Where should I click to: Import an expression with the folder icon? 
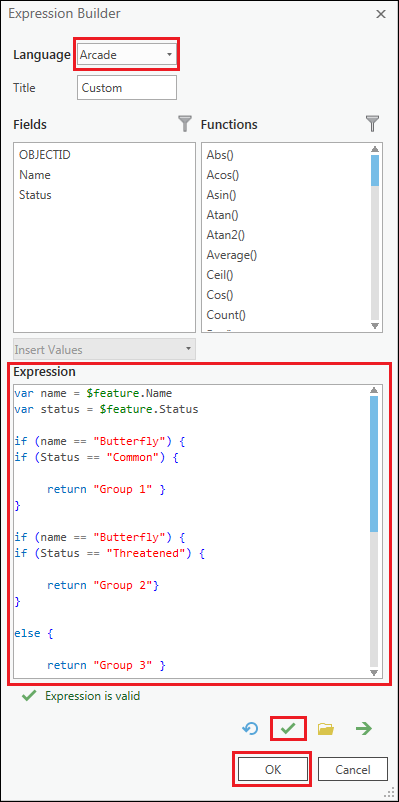pyautogui.click(x=326, y=728)
